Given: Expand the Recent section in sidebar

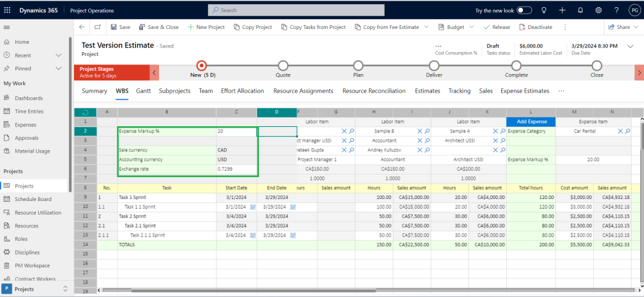Looking at the screenshot, I should (x=59, y=55).
